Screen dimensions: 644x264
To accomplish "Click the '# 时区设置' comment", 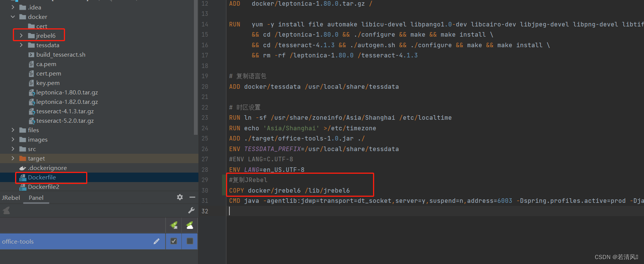I will 245,108.
